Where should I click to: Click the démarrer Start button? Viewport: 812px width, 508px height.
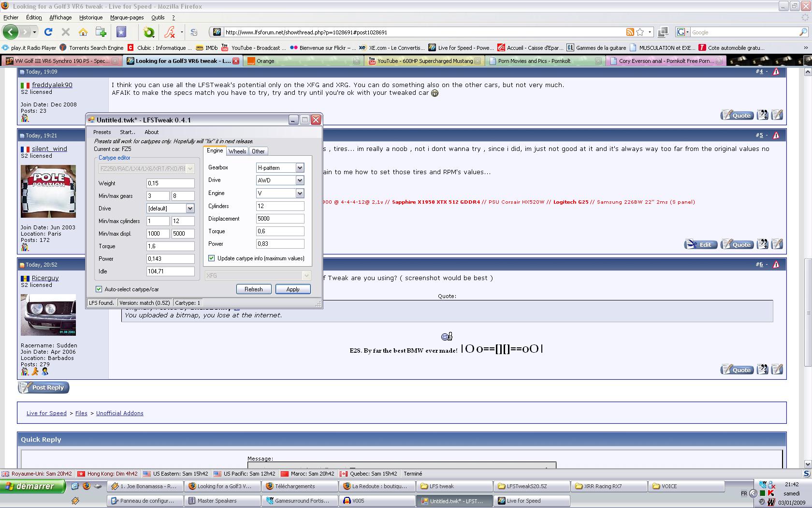(33, 486)
